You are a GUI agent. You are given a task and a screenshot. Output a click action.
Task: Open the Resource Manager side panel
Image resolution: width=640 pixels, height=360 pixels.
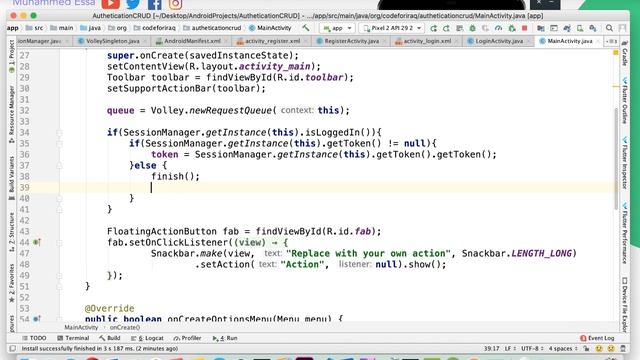tap(11, 114)
